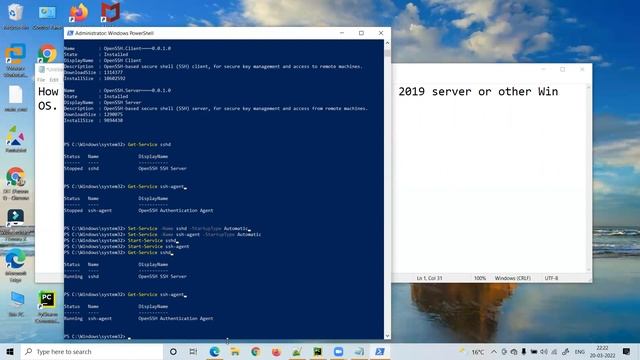Open the weather 16°C widget
Viewport: 640px width, 360px height.
(472, 351)
